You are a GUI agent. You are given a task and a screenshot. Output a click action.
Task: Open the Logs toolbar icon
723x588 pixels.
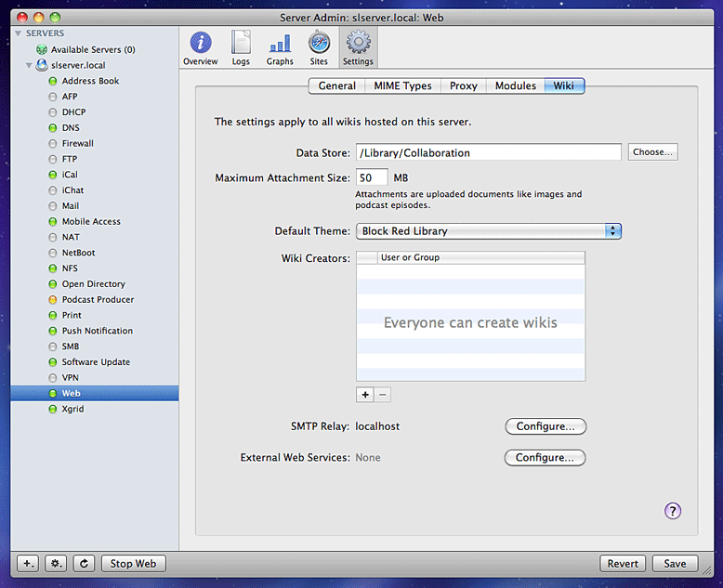tap(241, 48)
